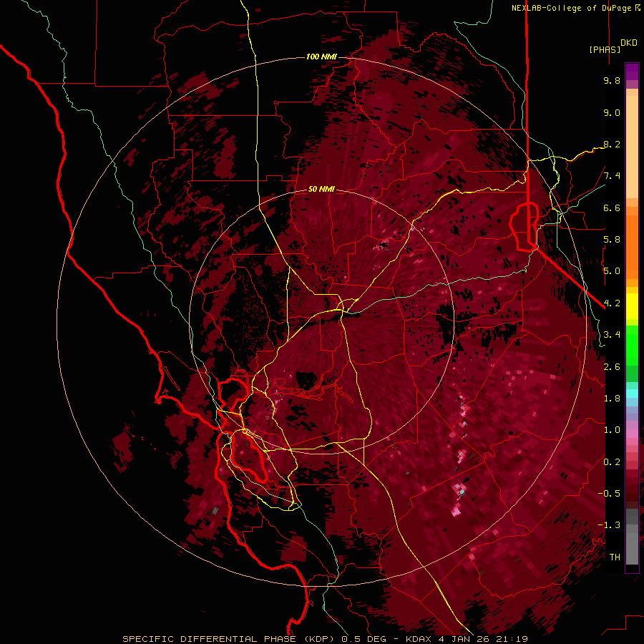Click the cyan swatch in the legend bar
This screenshot has height=644, width=644.
point(632,394)
